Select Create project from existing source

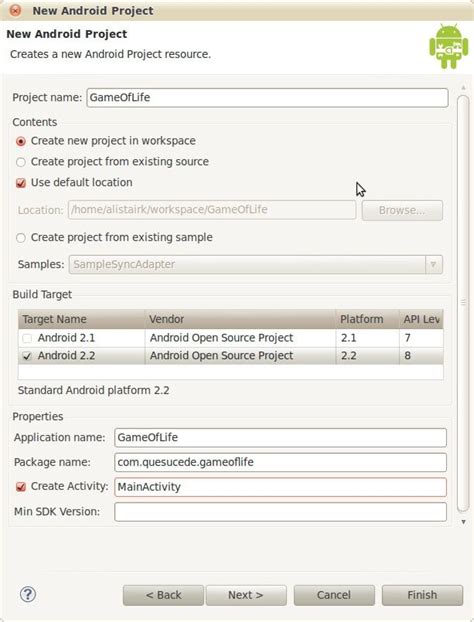coord(21,162)
